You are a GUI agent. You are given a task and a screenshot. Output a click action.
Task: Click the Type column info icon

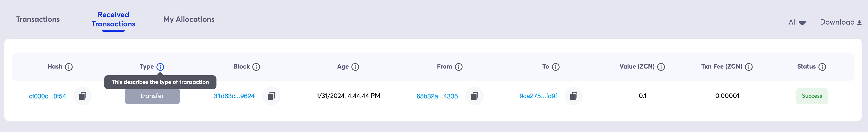(160, 67)
